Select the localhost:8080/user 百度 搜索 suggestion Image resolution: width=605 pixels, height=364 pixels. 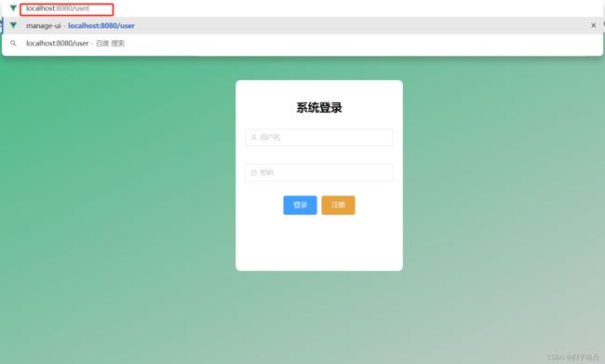(x=302, y=43)
